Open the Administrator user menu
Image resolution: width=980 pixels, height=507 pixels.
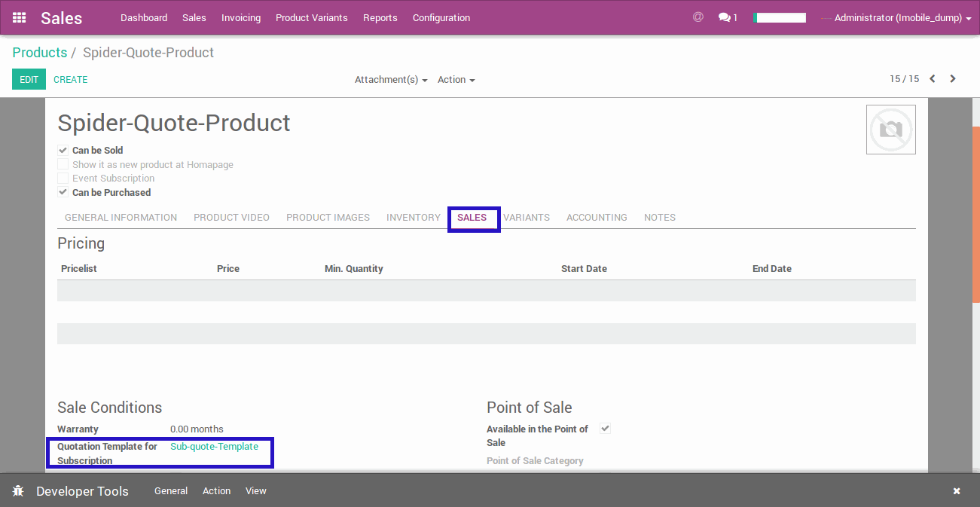tap(902, 18)
